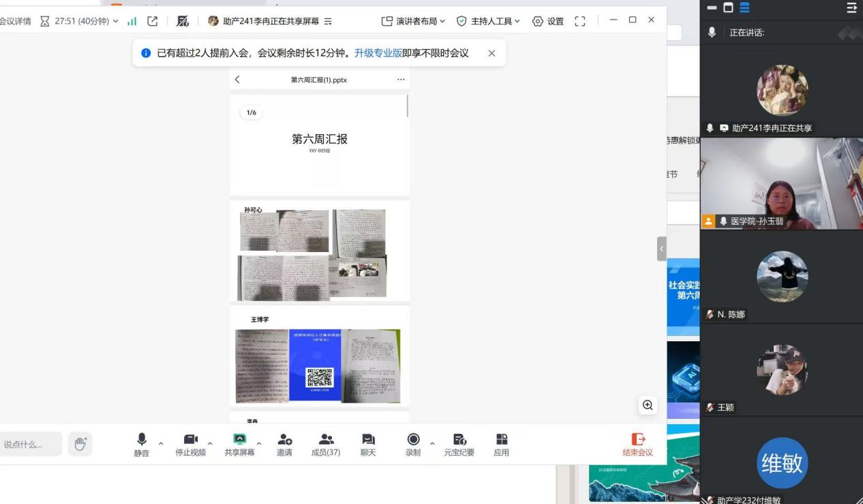Open the 邀请 invite participants icon
863x504 pixels.
point(284,445)
